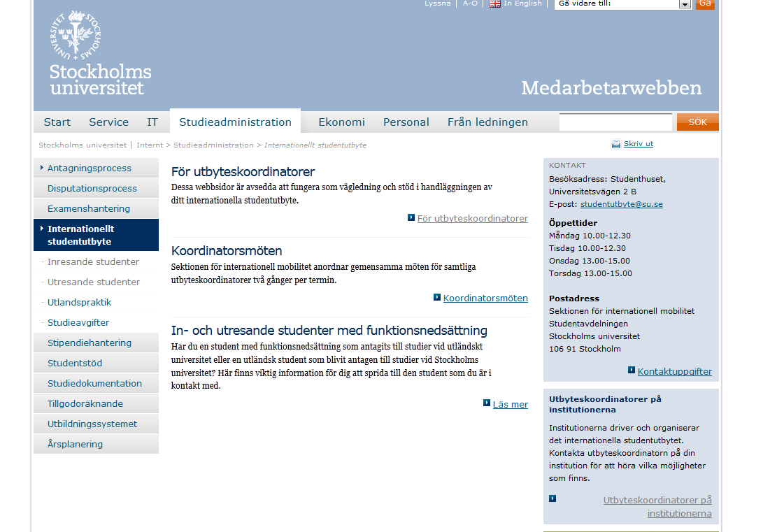Click the Postadress heading text
The width and height of the screenshot is (777, 532).
[x=573, y=299]
